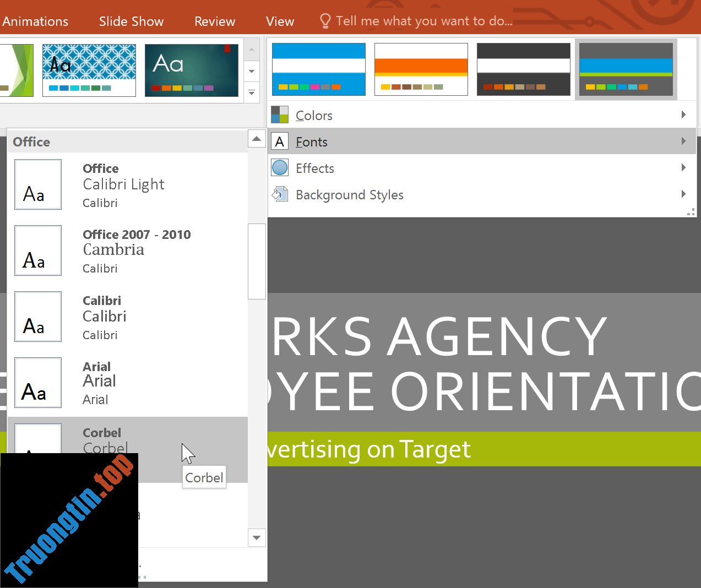Select the blue patterned Aa theme thumbnail
Image resolution: width=701 pixels, height=588 pixels.
[x=89, y=70]
